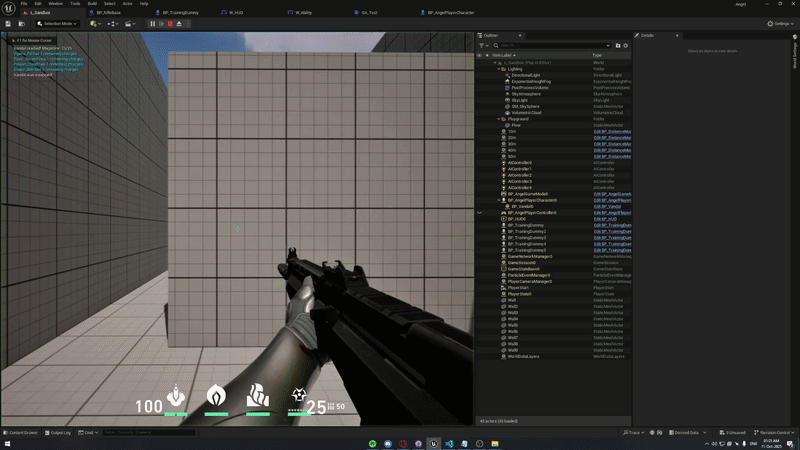
Task: Toggle the visibility eye column header in Outliner
Action: [480, 55]
